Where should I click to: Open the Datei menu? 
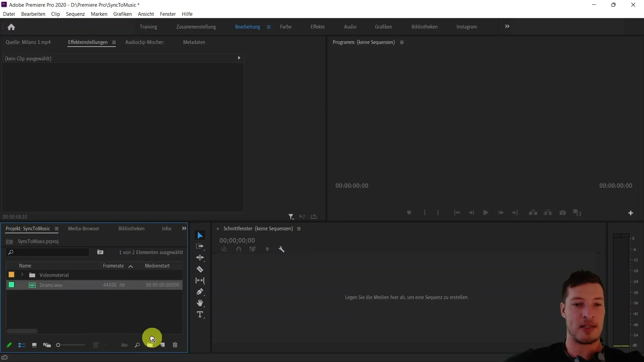pyautogui.click(x=9, y=14)
